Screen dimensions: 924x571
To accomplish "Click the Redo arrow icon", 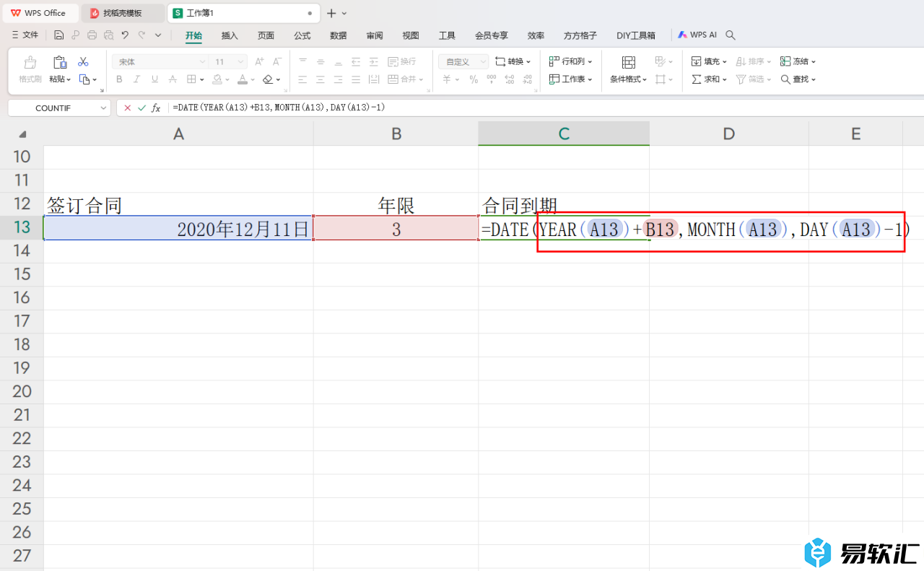I will 141,35.
